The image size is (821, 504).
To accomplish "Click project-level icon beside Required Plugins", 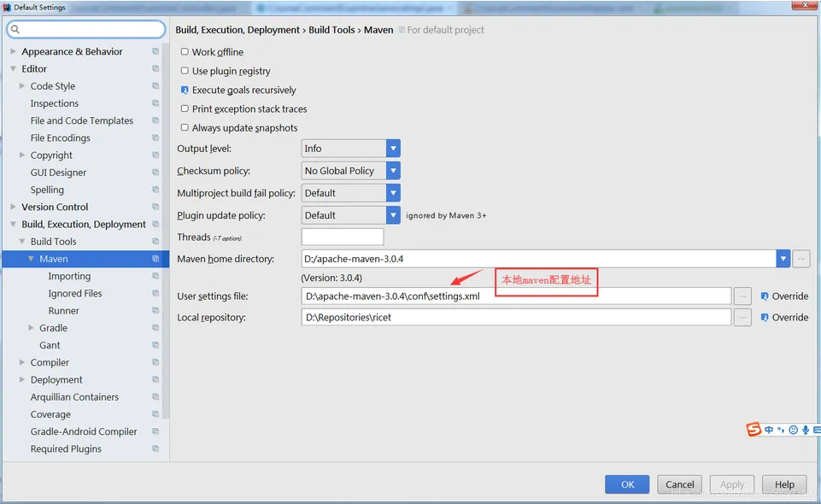I will [x=155, y=448].
